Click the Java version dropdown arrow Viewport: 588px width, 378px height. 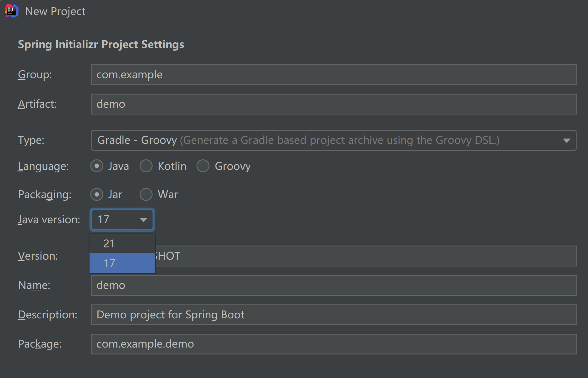click(x=144, y=220)
